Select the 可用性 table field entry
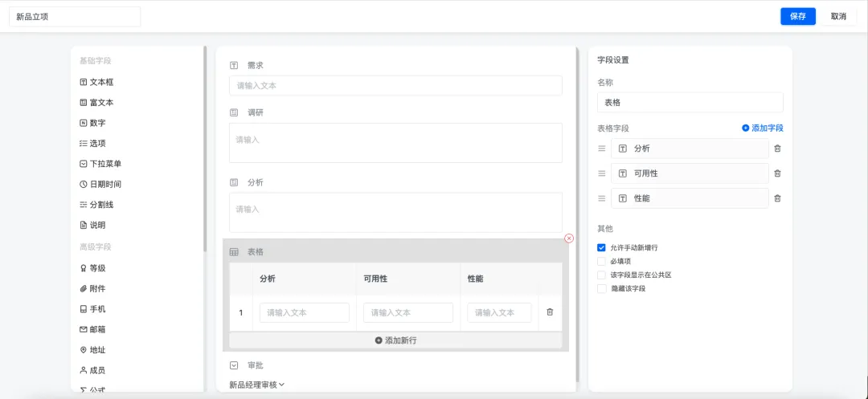 tap(690, 173)
